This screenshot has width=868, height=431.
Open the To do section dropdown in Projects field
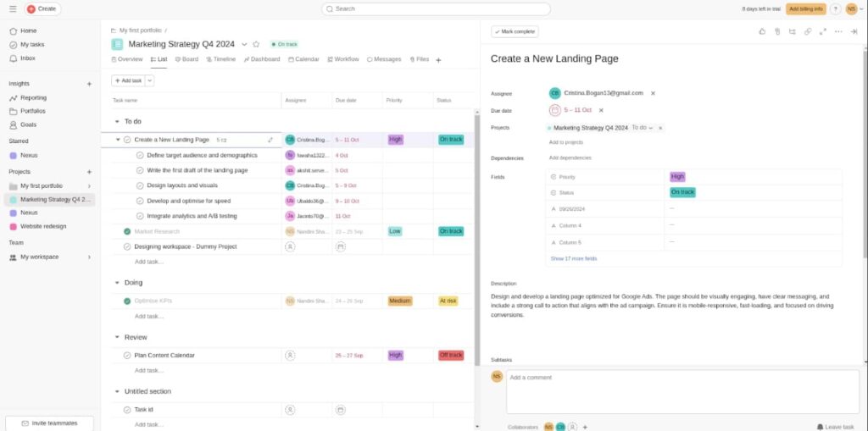point(643,128)
